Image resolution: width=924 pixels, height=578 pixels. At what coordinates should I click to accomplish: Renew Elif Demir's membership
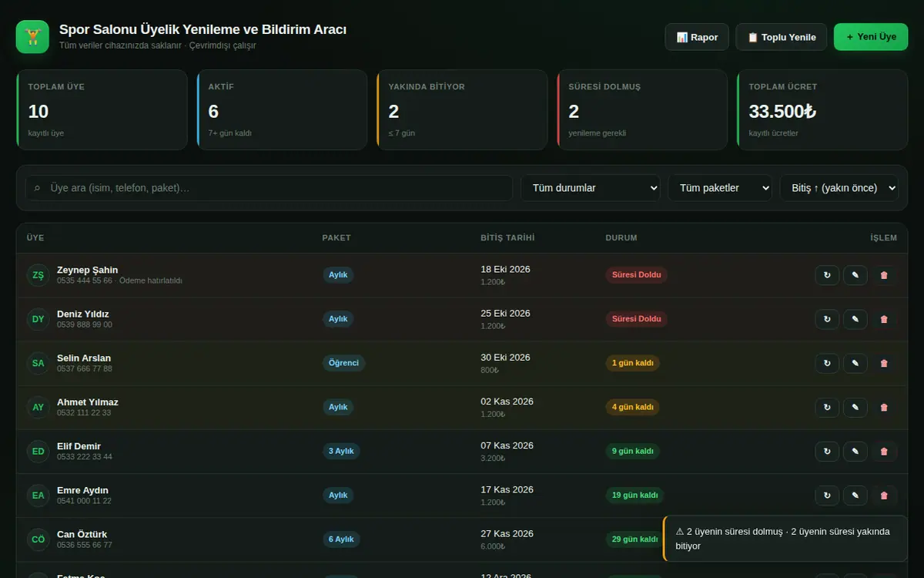827,452
